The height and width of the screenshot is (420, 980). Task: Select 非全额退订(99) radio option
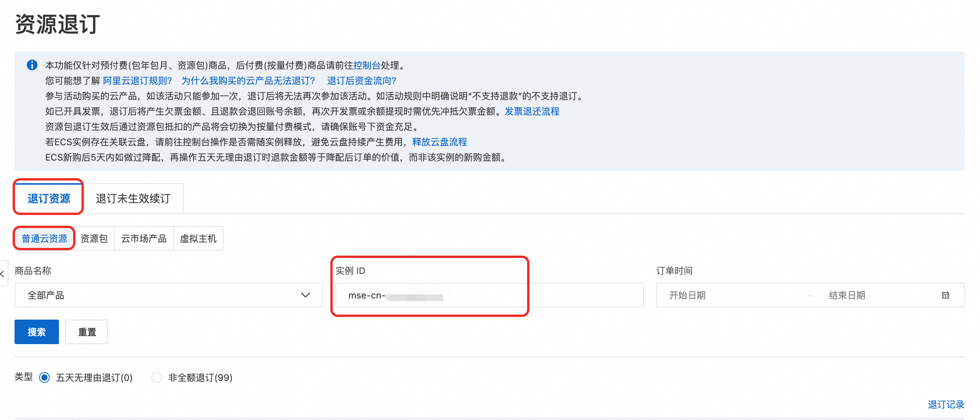click(156, 377)
